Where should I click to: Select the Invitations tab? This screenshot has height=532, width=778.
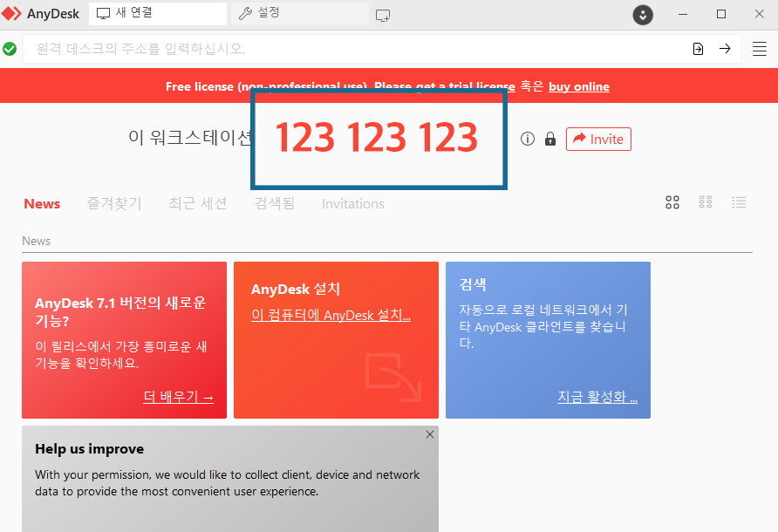[x=352, y=204]
